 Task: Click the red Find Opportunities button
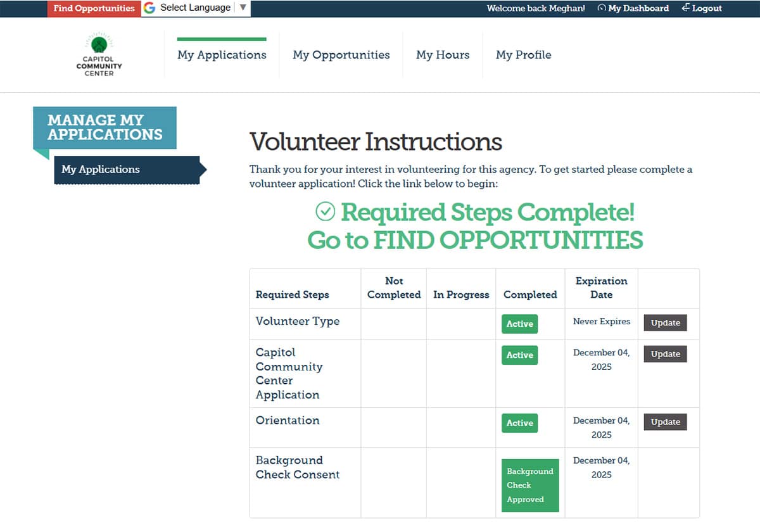coord(93,8)
